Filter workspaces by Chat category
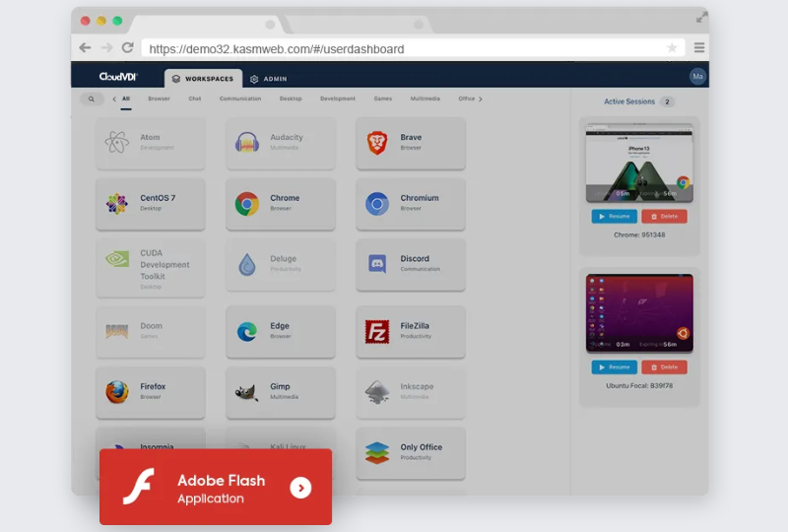Screen dimensions: 788x532 pyautogui.click(x=194, y=100)
